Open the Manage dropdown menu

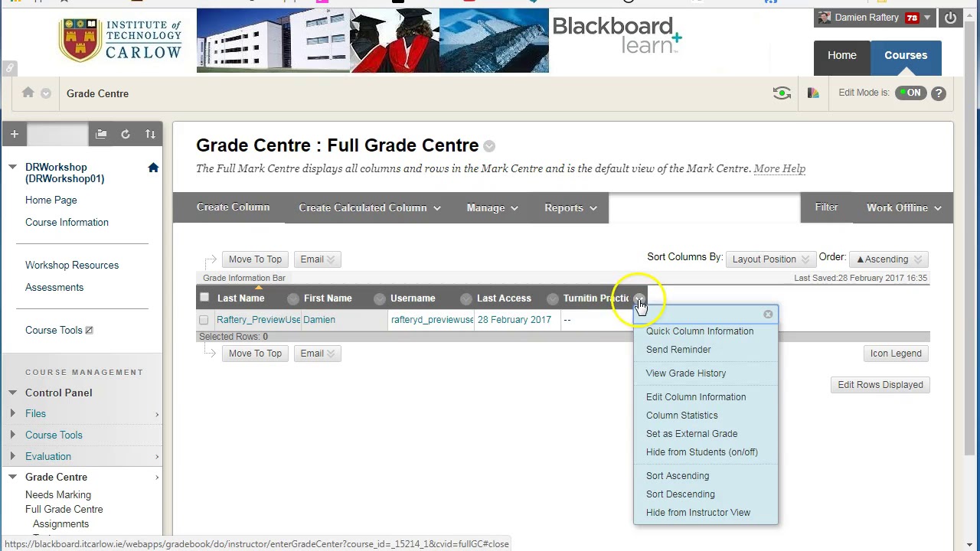point(492,207)
